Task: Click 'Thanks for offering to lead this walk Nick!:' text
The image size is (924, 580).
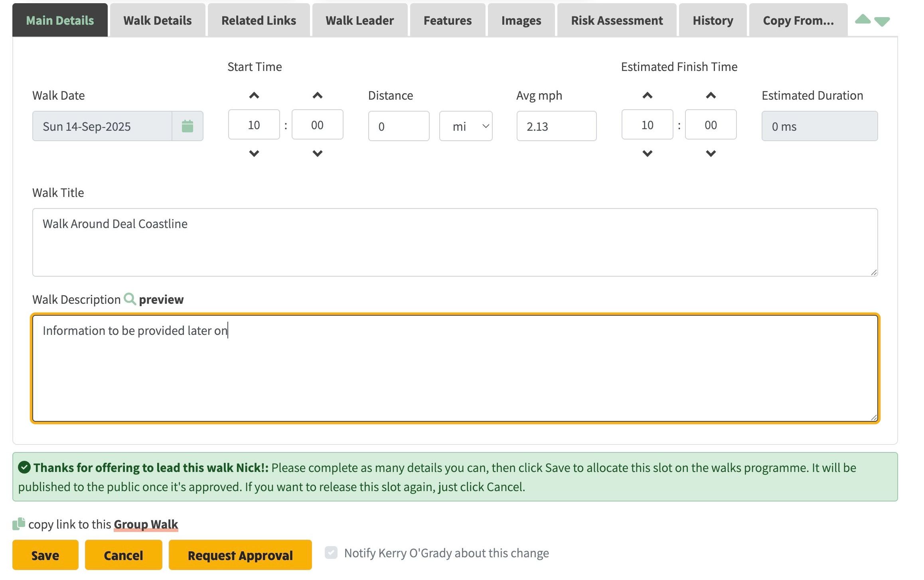Action: coord(151,468)
